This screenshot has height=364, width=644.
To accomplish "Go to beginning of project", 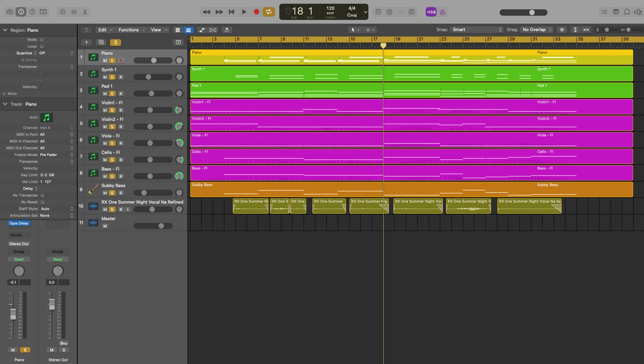I will click(231, 12).
